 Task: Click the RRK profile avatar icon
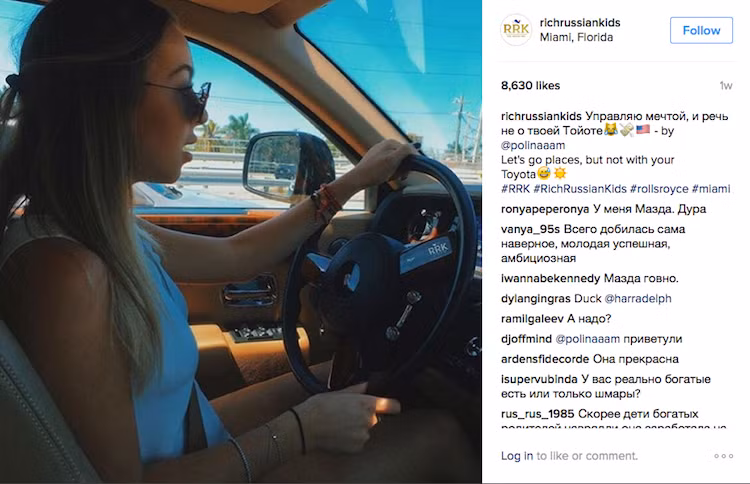[516, 30]
